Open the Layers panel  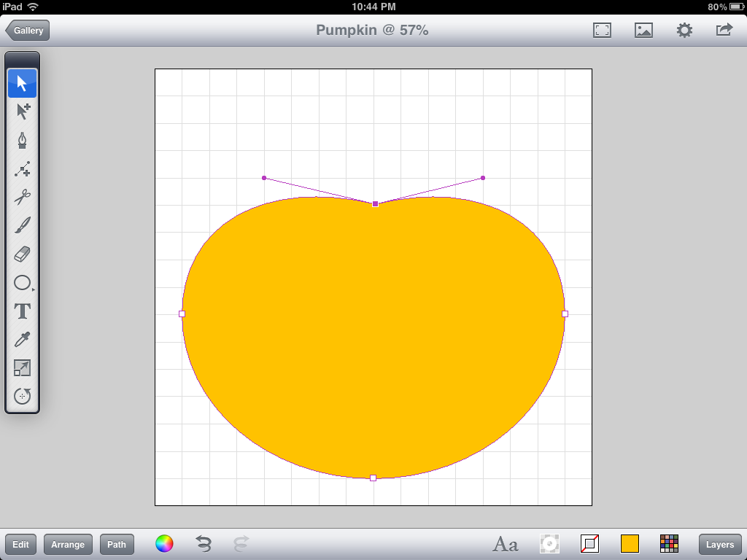(719, 544)
